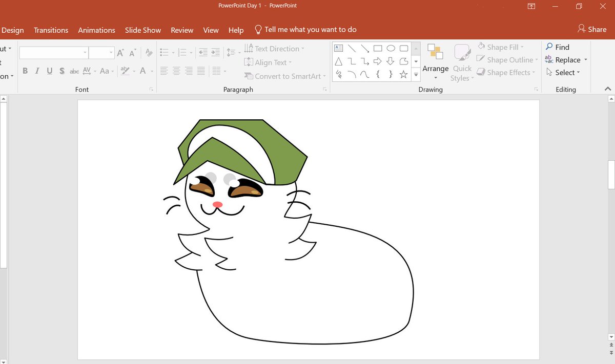Click Increase Font Size button
The height and width of the screenshot is (364, 615).
tap(120, 53)
